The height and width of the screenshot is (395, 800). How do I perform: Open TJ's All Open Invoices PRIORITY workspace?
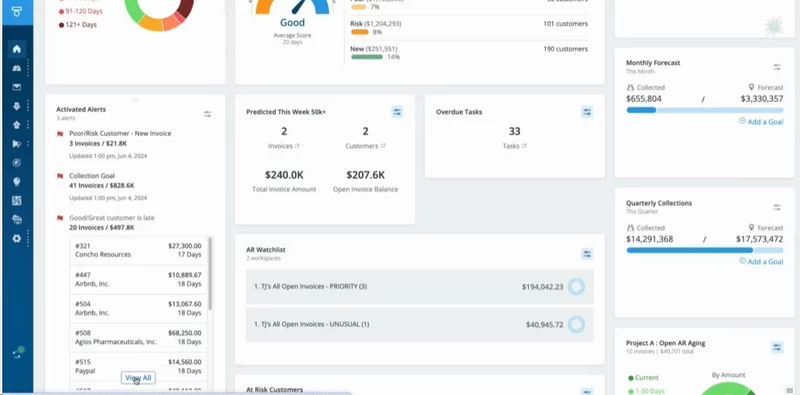(x=419, y=287)
